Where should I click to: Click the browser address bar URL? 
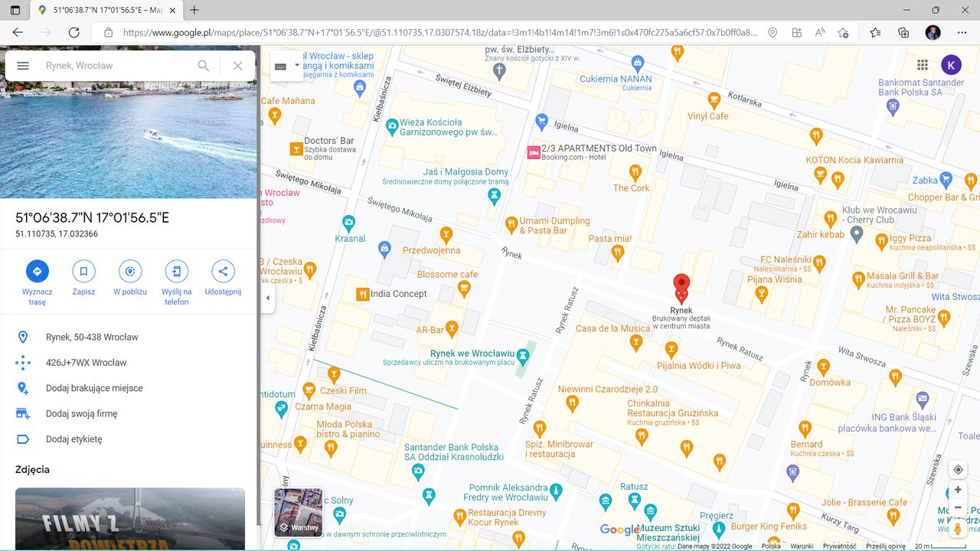[439, 32]
